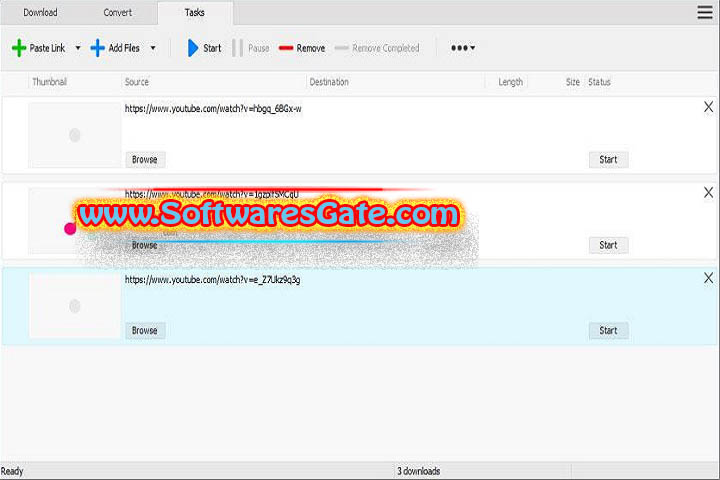Viewport: 720px width, 480px height.
Task: Expand the Paste Link dropdown arrow
Action: pyautogui.click(x=78, y=48)
